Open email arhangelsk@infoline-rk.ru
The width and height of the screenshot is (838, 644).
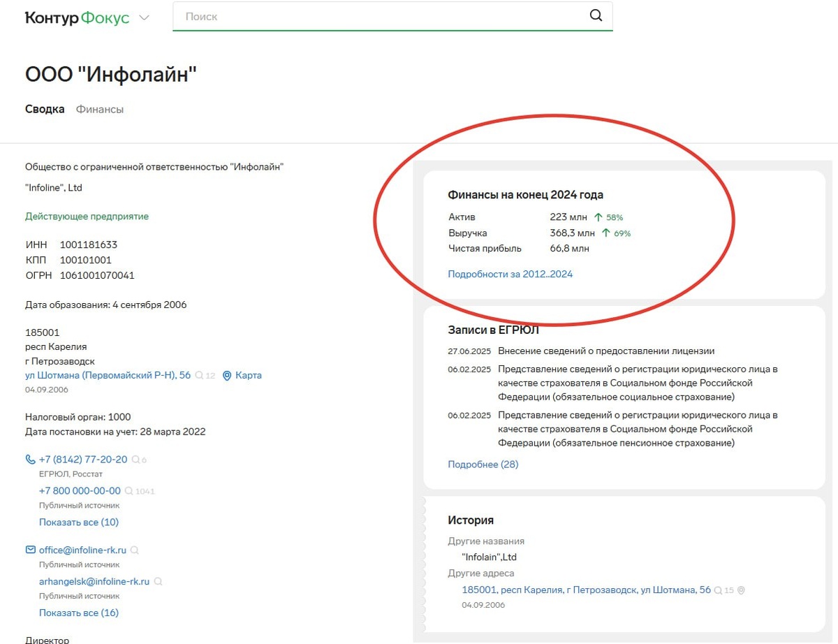click(94, 581)
